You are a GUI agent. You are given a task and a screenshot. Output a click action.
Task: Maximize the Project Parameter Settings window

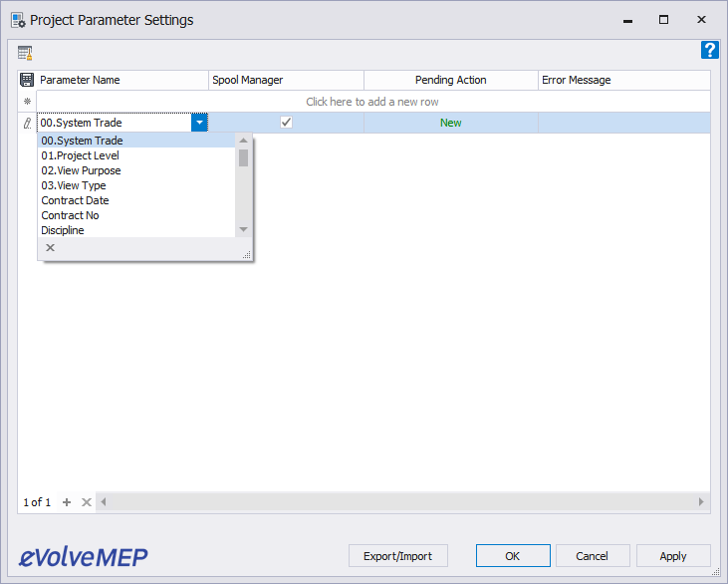(x=664, y=20)
